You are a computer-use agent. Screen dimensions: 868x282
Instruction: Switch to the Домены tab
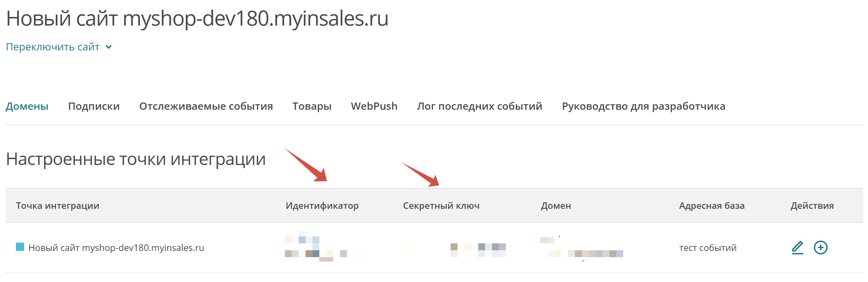[x=27, y=106]
